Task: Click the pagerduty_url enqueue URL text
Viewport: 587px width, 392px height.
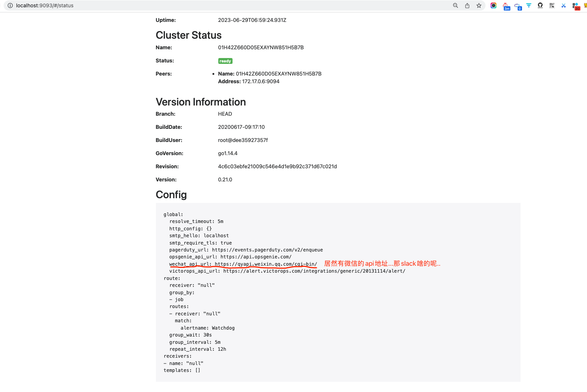Action: (x=267, y=250)
